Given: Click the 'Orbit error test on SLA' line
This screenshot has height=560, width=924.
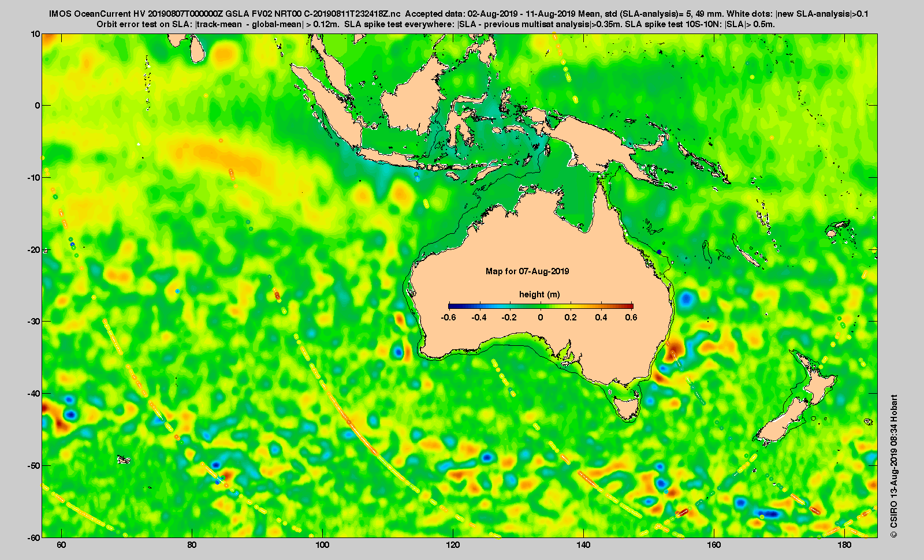Looking at the screenshot, I should [x=435, y=24].
